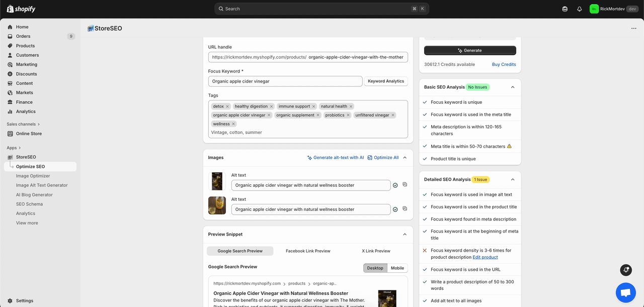Switch preview to Mobile

[x=397, y=268]
